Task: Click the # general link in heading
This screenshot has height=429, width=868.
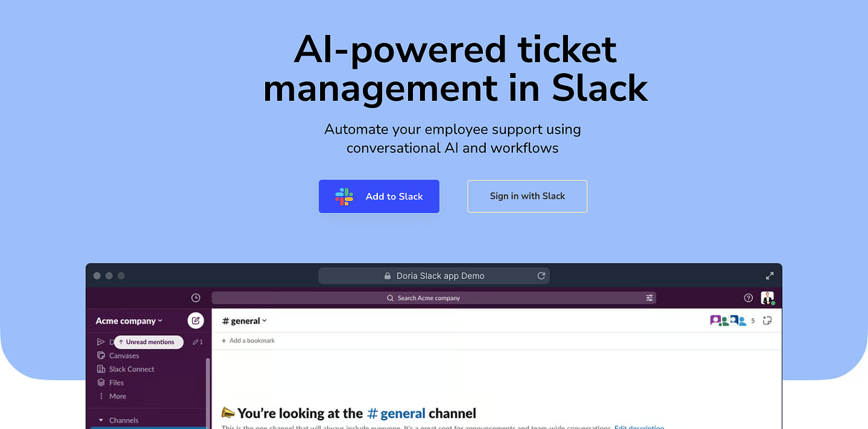Action: [x=396, y=413]
